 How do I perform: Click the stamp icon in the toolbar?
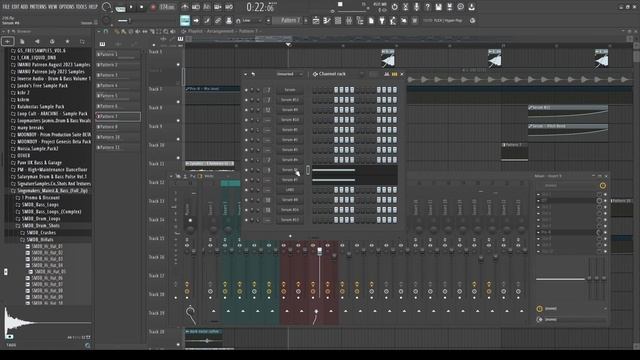(x=229, y=20)
